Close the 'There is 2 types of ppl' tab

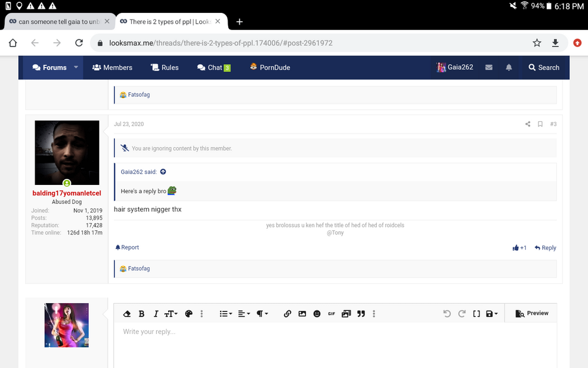coord(218,21)
